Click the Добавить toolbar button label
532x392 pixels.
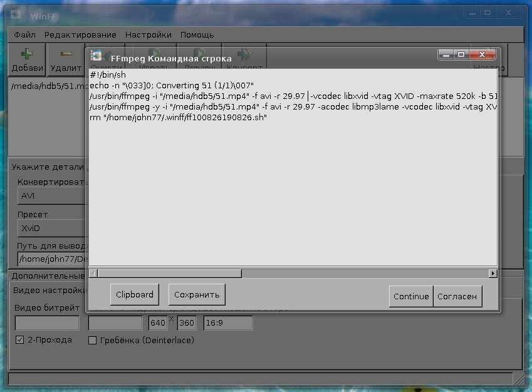point(27,68)
